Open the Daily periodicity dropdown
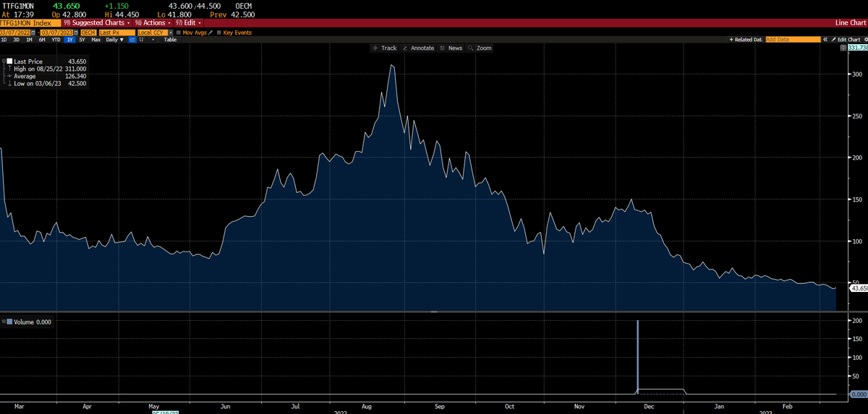Viewport: 868px width, 414px height. pos(114,40)
